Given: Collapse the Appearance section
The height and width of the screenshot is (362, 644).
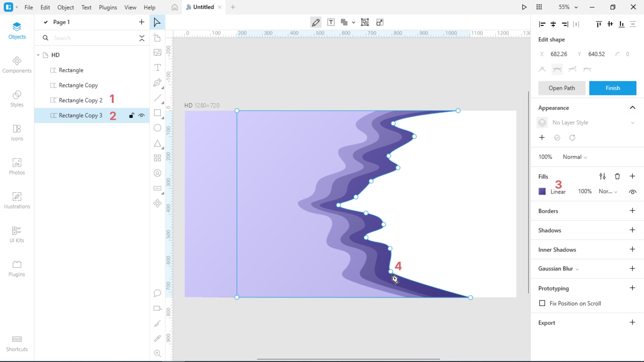Looking at the screenshot, I should tap(632, 108).
